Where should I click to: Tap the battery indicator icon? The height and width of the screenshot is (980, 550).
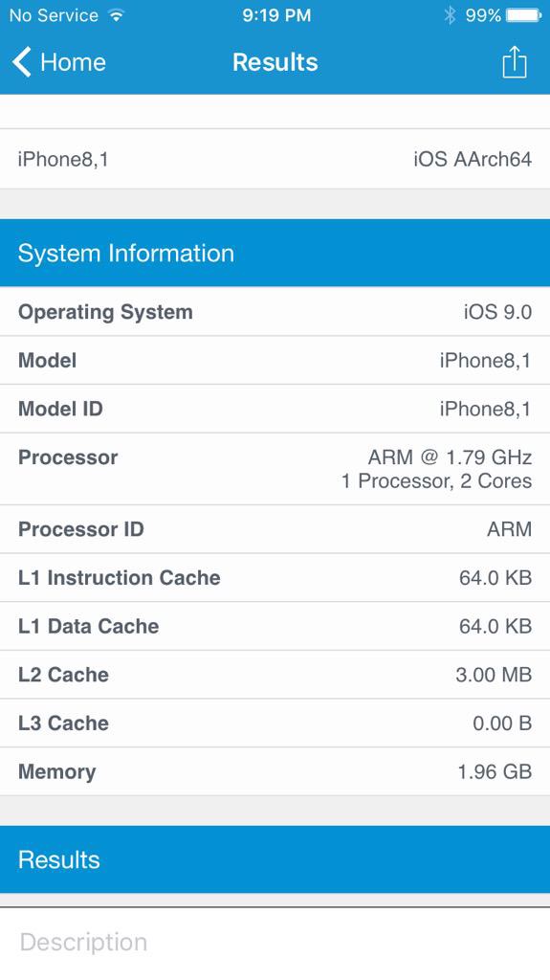tap(524, 15)
